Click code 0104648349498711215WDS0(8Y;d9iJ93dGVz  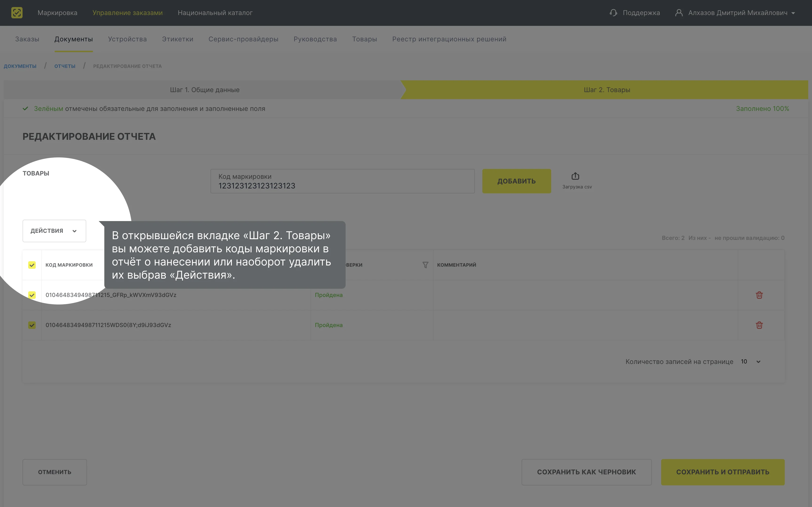[x=108, y=325]
